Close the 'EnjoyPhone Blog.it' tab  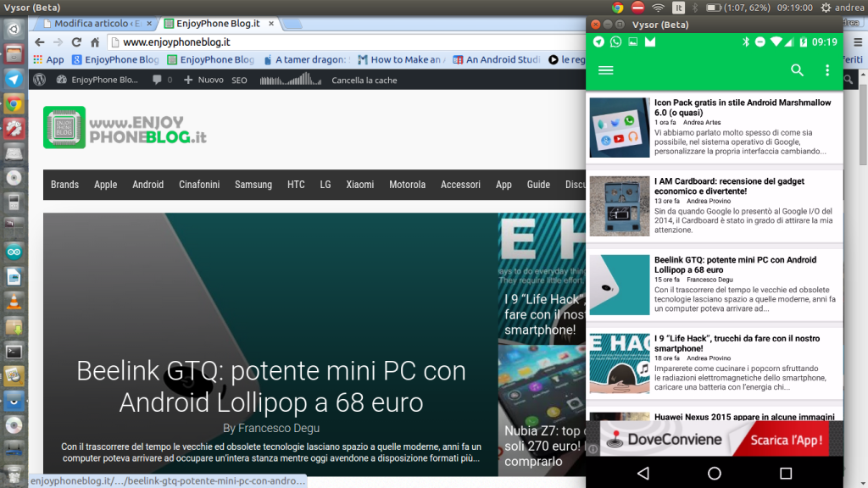tap(270, 23)
